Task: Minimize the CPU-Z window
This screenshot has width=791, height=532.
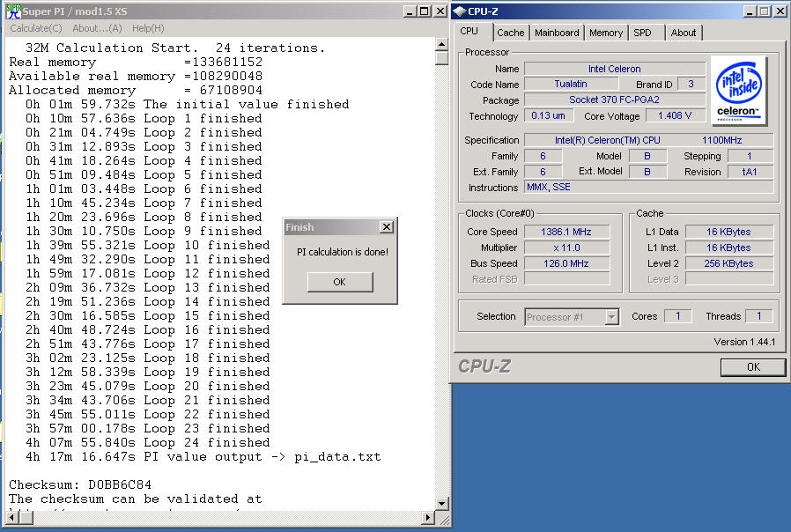Action: 750,11
